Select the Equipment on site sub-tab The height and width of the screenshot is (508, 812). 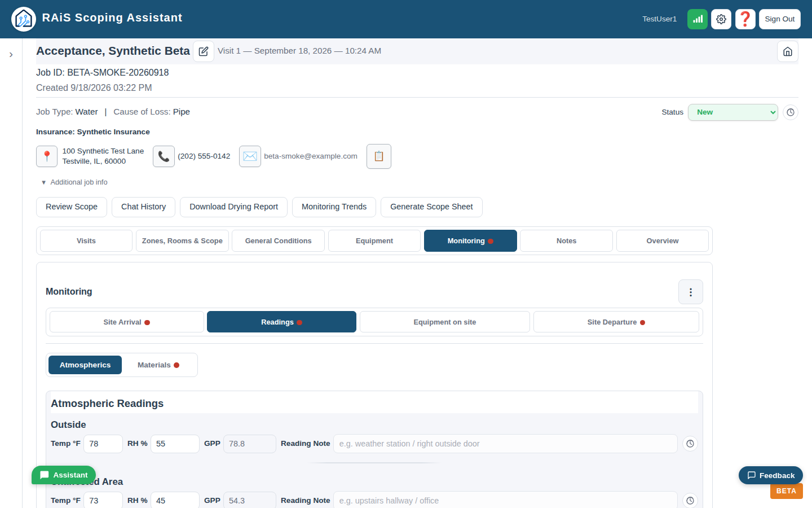click(x=445, y=322)
